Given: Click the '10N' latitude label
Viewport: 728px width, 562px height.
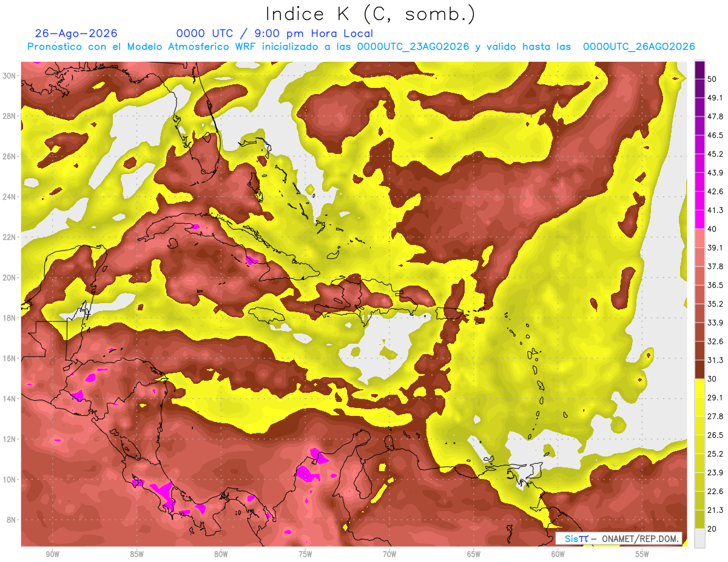Looking at the screenshot, I should (x=10, y=480).
